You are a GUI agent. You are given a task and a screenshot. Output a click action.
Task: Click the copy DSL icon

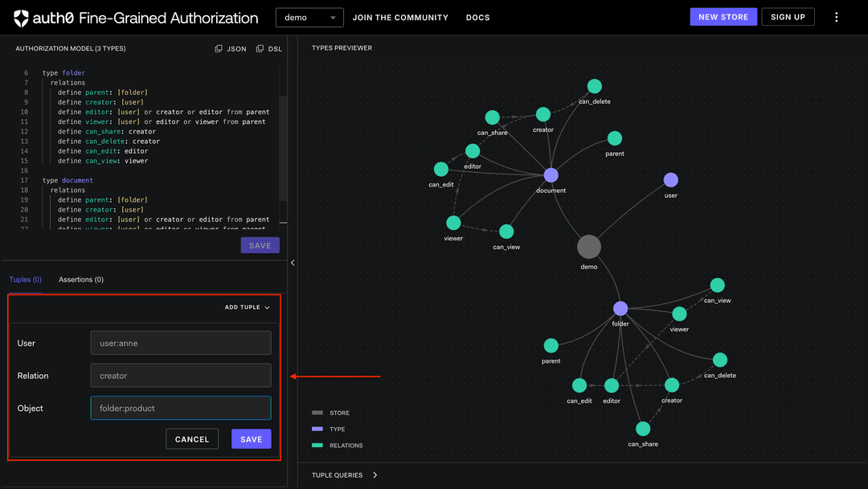coord(259,48)
